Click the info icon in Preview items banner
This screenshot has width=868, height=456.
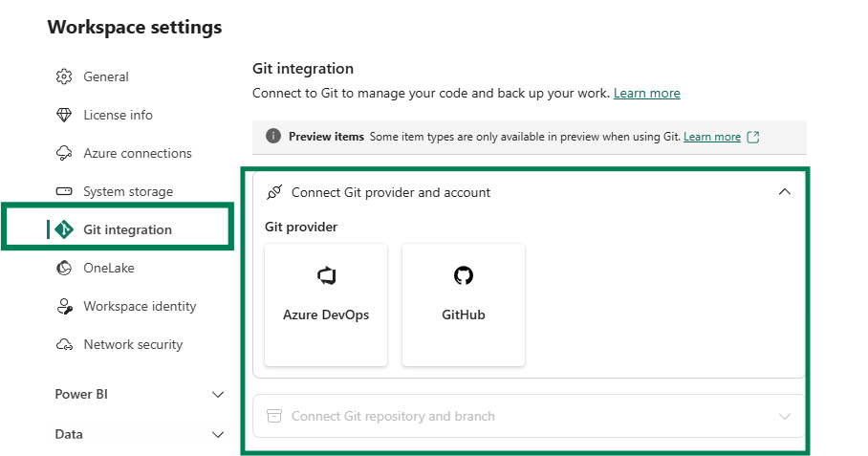pos(272,136)
